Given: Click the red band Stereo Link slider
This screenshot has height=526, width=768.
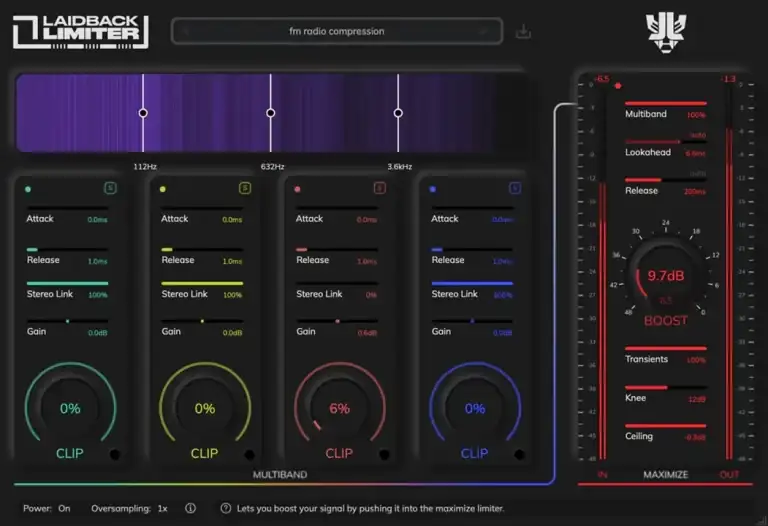Looking at the screenshot, I should point(337,283).
